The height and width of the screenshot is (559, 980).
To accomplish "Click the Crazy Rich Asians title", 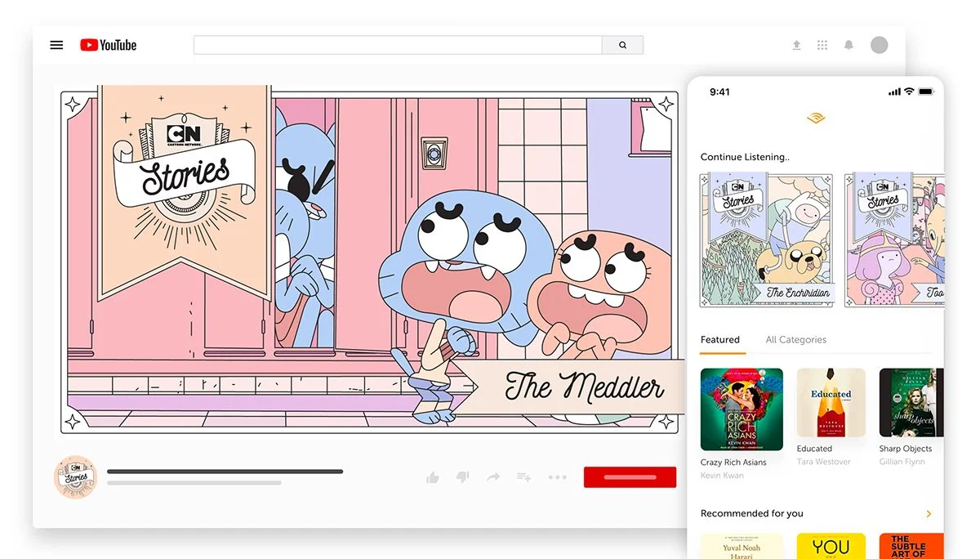I will pos(733,463).
